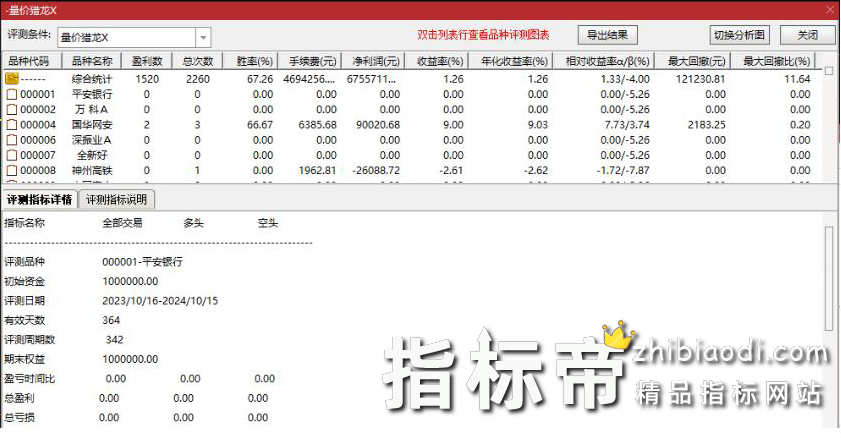Viewport: 841px width, 438px height.
Task: Click the 期末权益 label
Action: pos(24,359)
